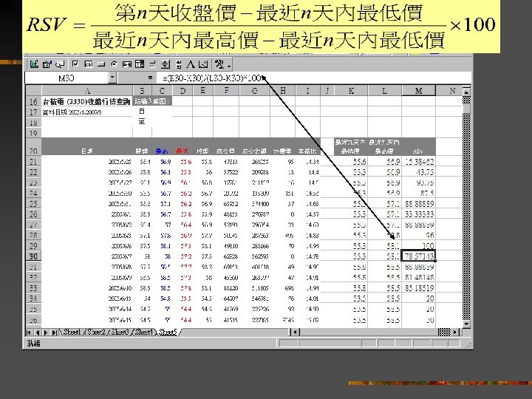532x399 pixels.
Task: Click cell M33 showing 85.18519
Action: pyautogui.click(x=418, y=287)
